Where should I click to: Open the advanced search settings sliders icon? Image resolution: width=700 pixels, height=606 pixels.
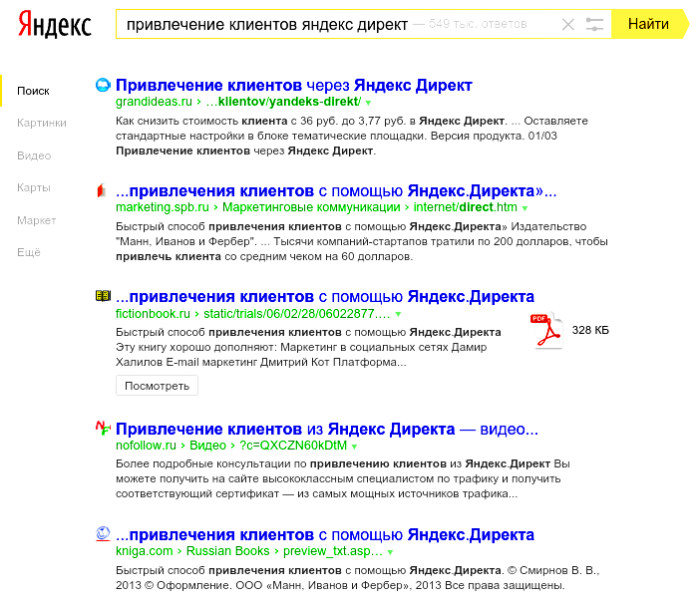coord(594,24)
